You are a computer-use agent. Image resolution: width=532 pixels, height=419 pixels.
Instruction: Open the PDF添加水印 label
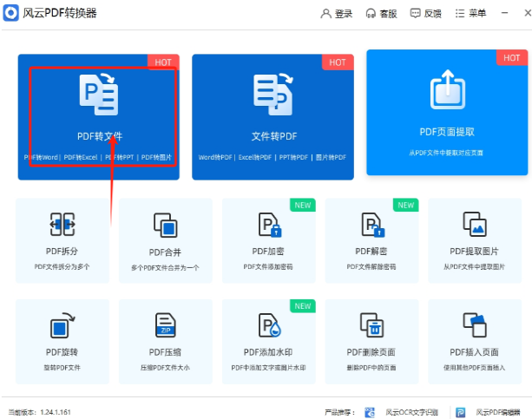[x=268, y=352]
